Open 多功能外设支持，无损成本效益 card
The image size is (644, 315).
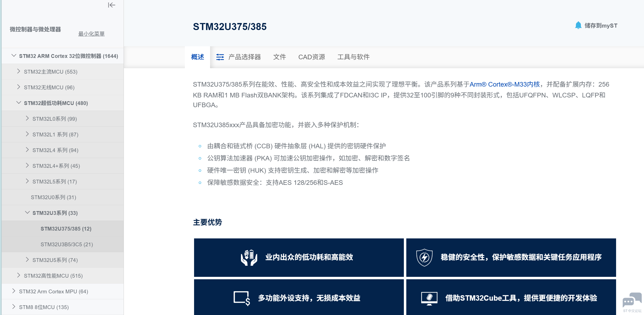point(299,297)
